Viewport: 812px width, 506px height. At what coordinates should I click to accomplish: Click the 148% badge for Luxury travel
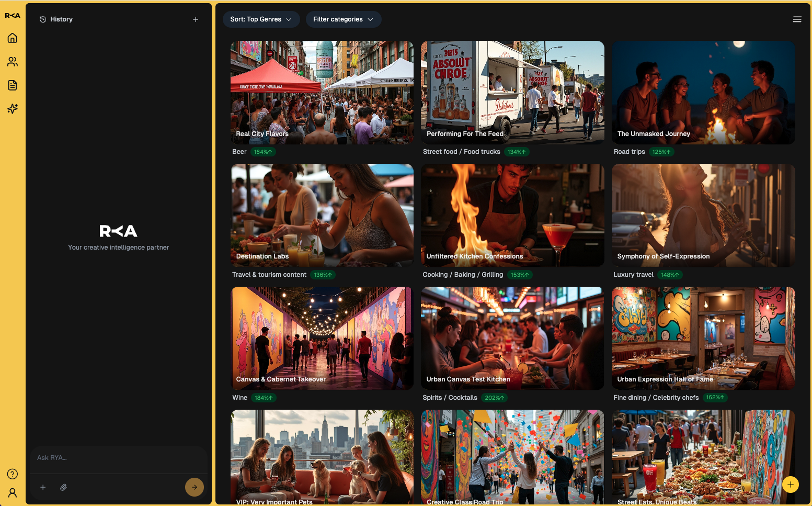(670, 275)
